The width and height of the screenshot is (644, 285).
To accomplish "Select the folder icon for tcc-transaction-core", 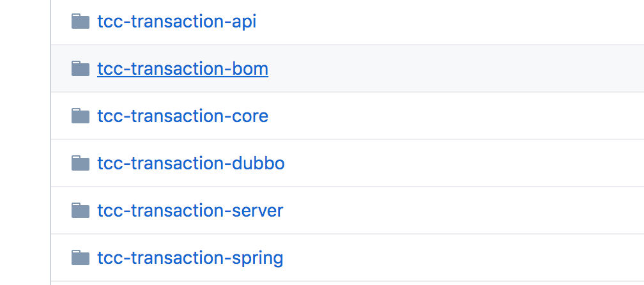I will pyautogui.click(x=80, y=116).
